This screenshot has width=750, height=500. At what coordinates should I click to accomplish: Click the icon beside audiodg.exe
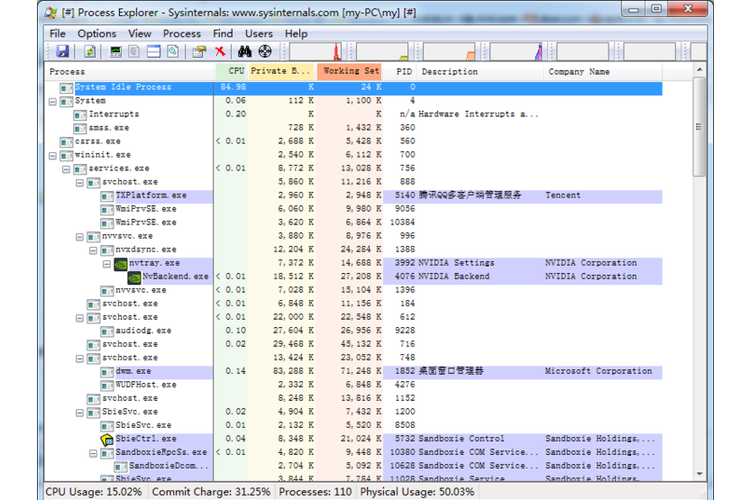point(107,331)
